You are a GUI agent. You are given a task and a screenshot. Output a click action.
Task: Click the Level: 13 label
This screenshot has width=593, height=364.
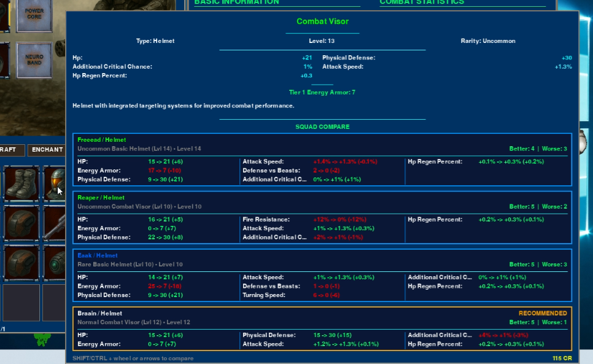click(322, 41)
